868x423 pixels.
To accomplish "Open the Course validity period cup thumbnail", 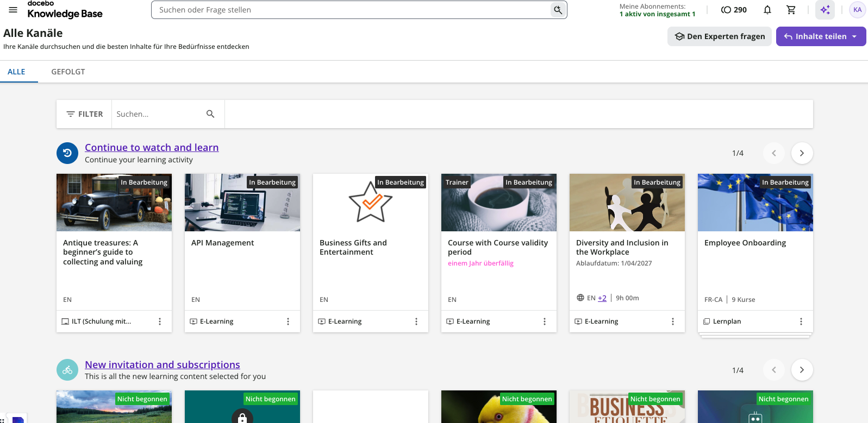I will [x=499, y=203].
